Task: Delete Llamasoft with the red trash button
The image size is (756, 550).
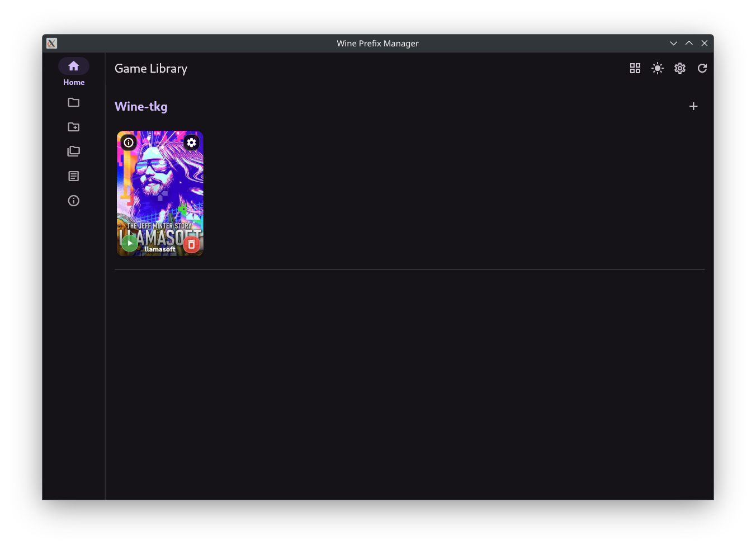Action: coord(192,244)
